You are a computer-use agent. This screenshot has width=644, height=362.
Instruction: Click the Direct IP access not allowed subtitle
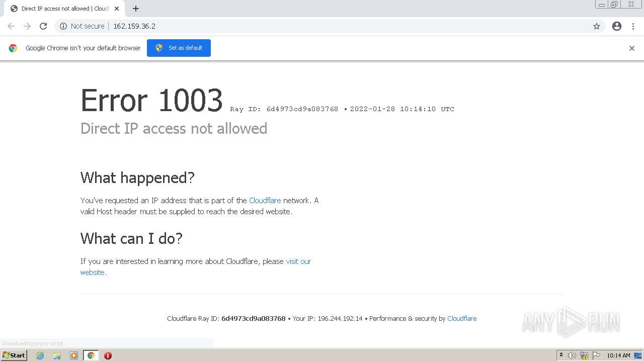(174, 129)
